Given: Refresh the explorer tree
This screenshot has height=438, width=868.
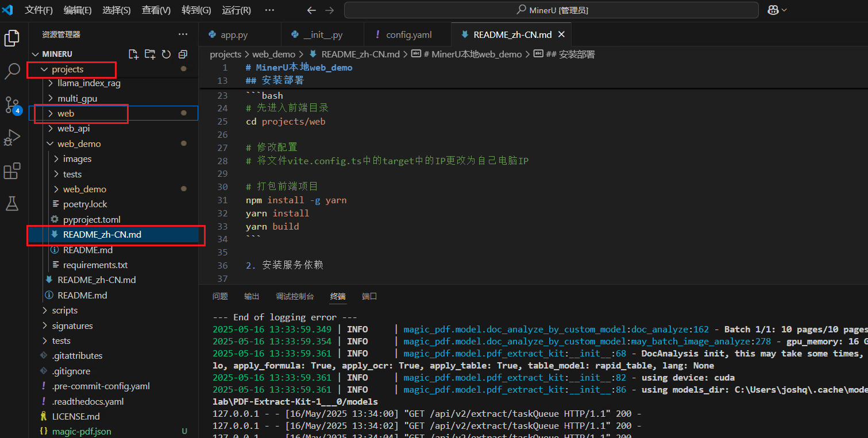Looking at the screenshot, I should point(167,54).
